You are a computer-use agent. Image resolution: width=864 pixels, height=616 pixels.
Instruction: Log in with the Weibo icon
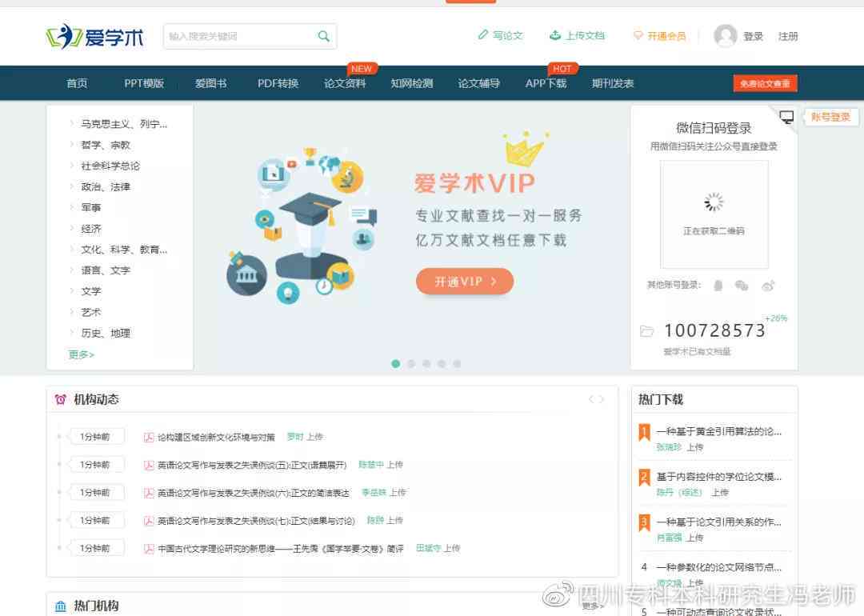(x=768, y=286)
